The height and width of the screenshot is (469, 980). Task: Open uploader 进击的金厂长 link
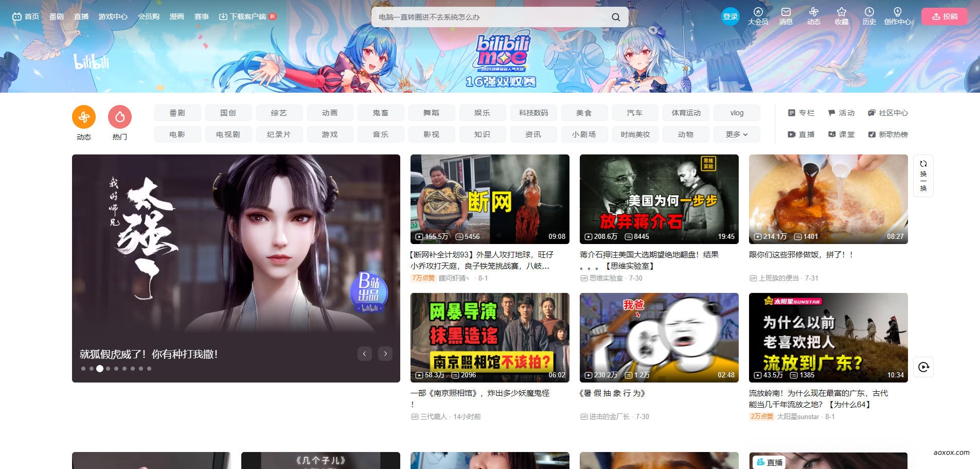tap(610, 416)
